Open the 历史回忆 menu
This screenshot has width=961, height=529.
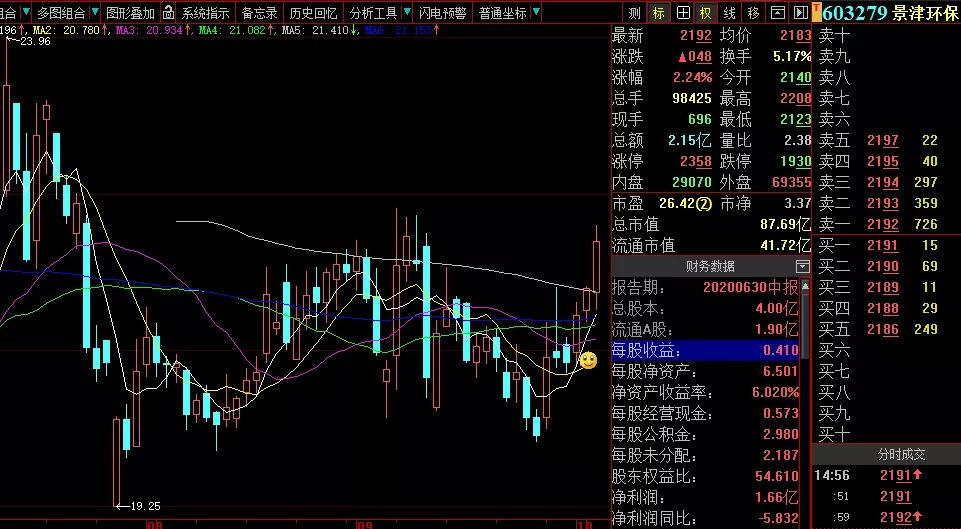[x=313, y=13]
